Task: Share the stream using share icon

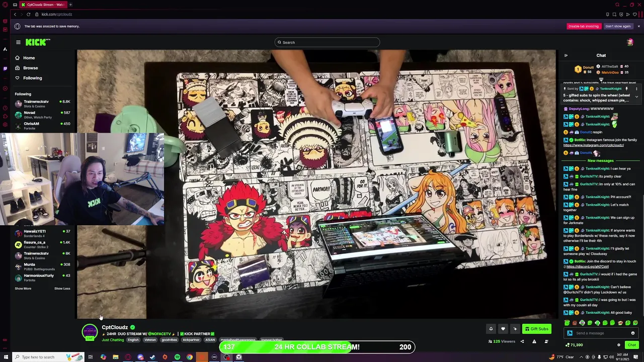Action: [x=522, y=342]
